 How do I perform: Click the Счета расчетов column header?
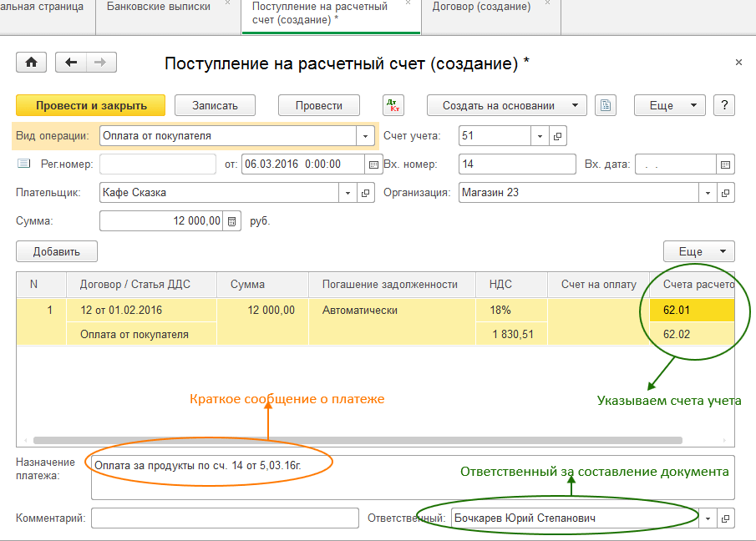(x=693, y=284)
